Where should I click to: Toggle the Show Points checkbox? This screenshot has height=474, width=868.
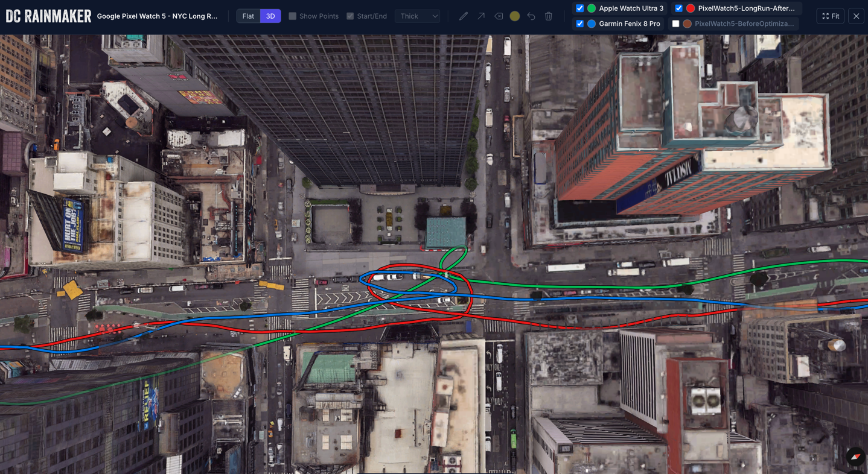(x=292, y=16)
